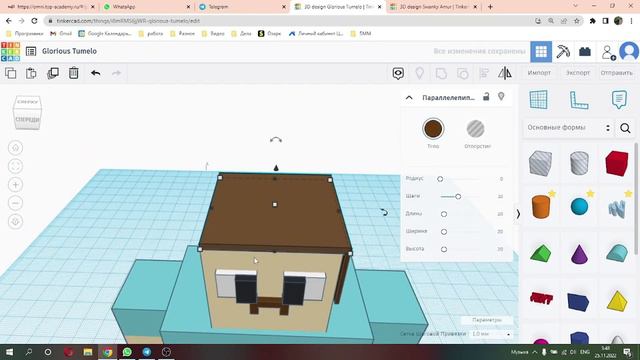
Task: Pick the orange cylinder shape
Action: [541, 206]
